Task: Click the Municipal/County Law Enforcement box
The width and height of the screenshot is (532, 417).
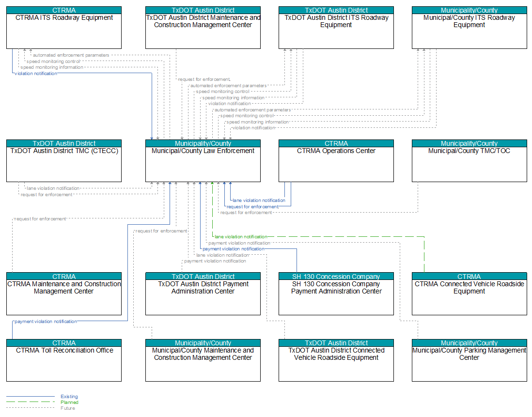Action: (x=203, y=161)
